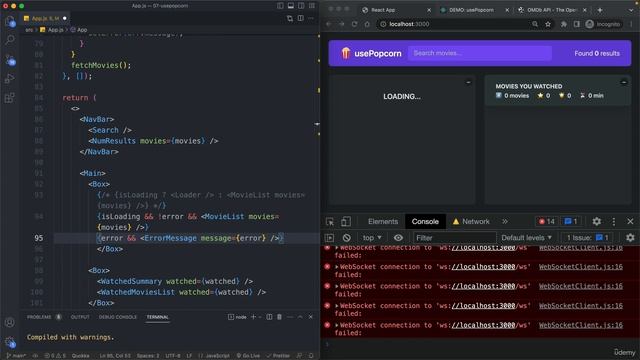Bookmark this page with star icon

(548, 24)
